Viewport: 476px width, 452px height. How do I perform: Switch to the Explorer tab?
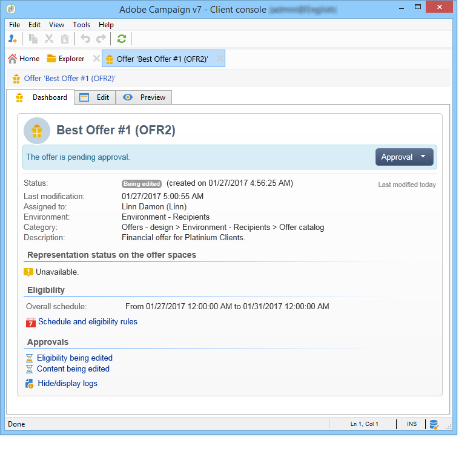pyautogui.click(x=66, y=59)
